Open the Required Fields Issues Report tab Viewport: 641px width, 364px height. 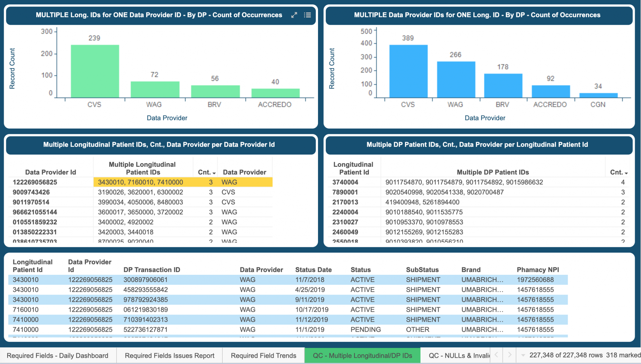169,355
